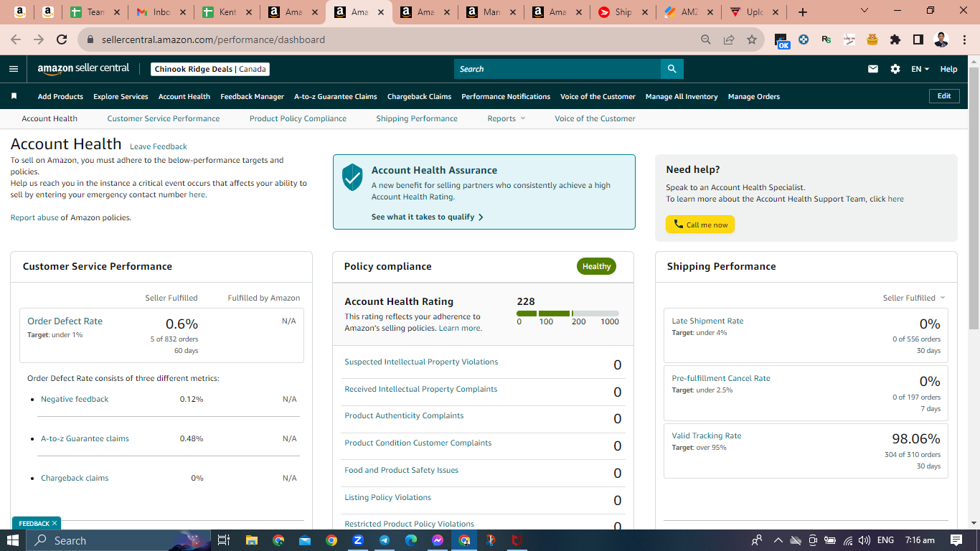Screen dimensions: 980x551
Task: Open the Valid Tracking Rate link
Action: [707, 435]
